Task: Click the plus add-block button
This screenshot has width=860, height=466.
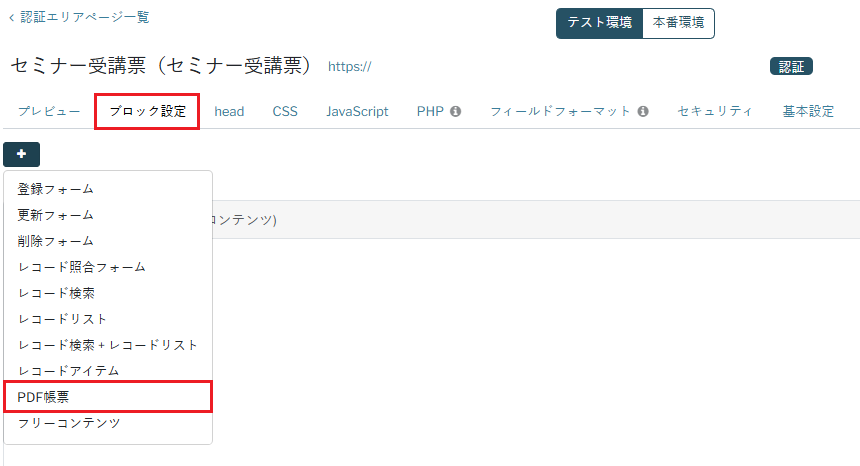Action: (x=22, y=154)
